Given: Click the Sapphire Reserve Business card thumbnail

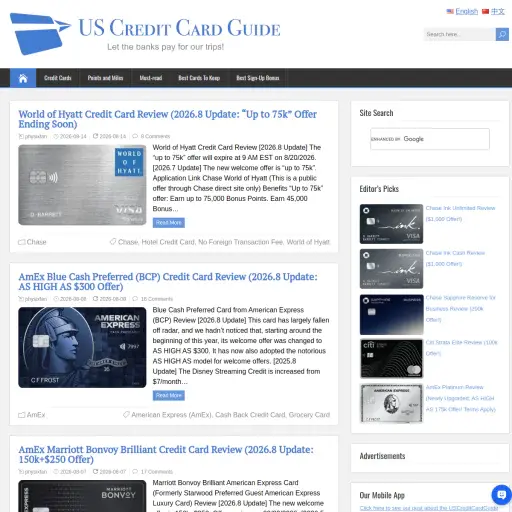Looking at the screenshot, I should tap(391, 314).
